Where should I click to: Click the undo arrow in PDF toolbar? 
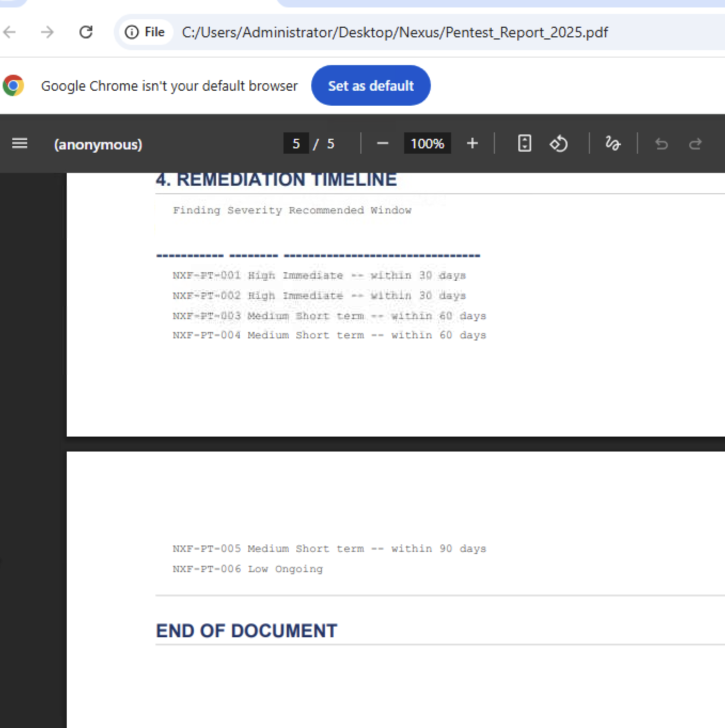click(661, 144)
